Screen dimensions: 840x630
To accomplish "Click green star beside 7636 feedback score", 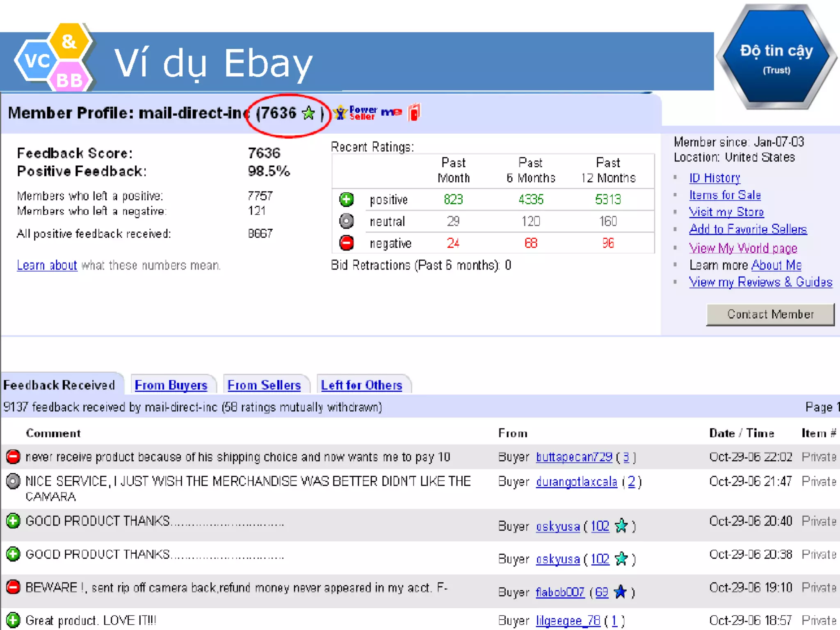I will 308,113.
